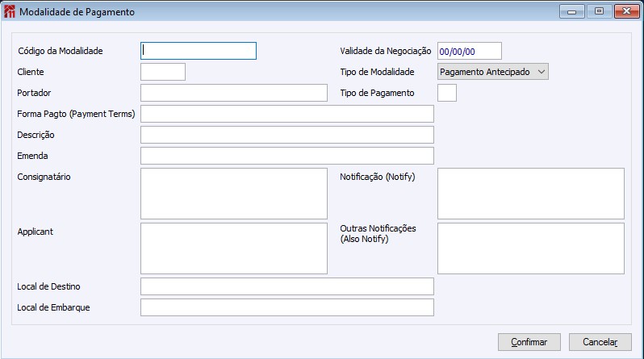Focus the Código da Modalidade field
Image resolution: width=644 pixels, height=359 pixels.
199,51
